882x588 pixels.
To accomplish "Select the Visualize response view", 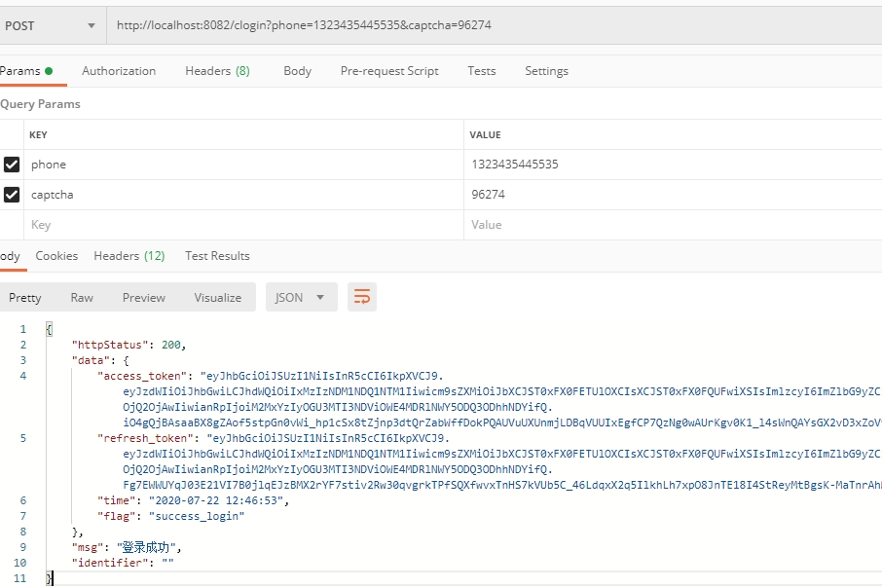I will 217,298.
